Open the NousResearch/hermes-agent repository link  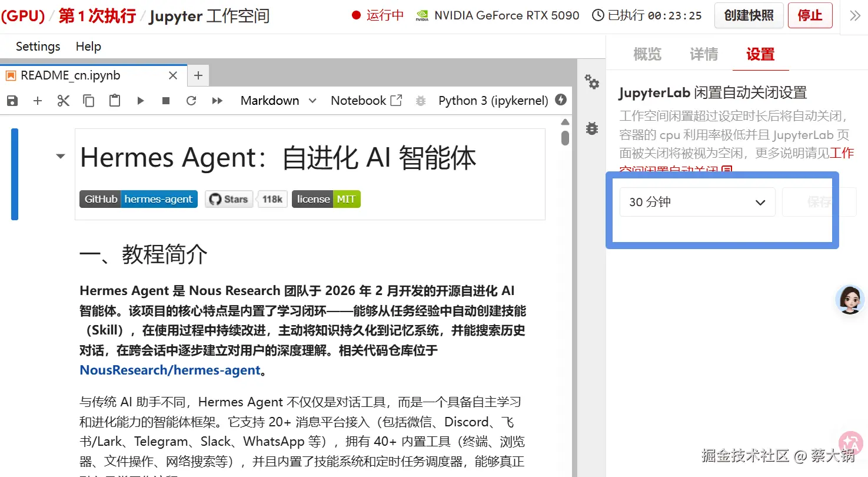pos(170,370)
